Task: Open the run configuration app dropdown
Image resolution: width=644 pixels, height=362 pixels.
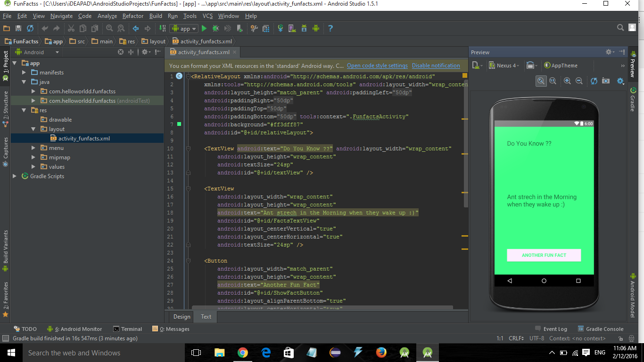Action: (x=184, y=29)
